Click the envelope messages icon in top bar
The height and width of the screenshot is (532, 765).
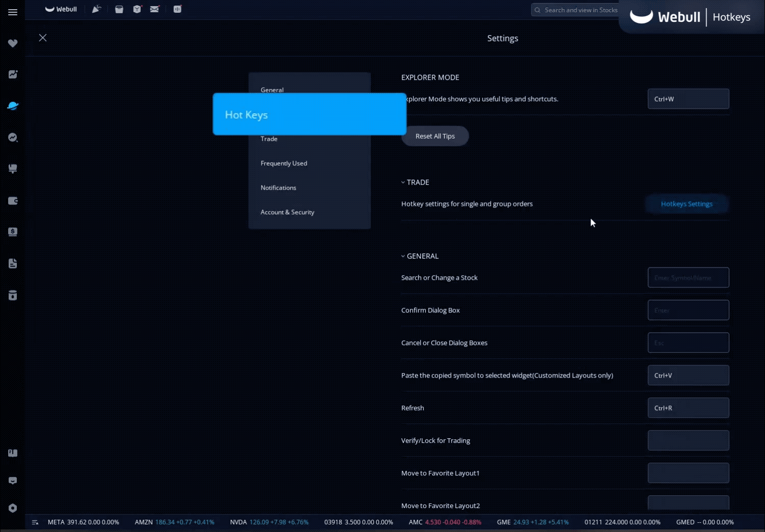coord(155,9)
